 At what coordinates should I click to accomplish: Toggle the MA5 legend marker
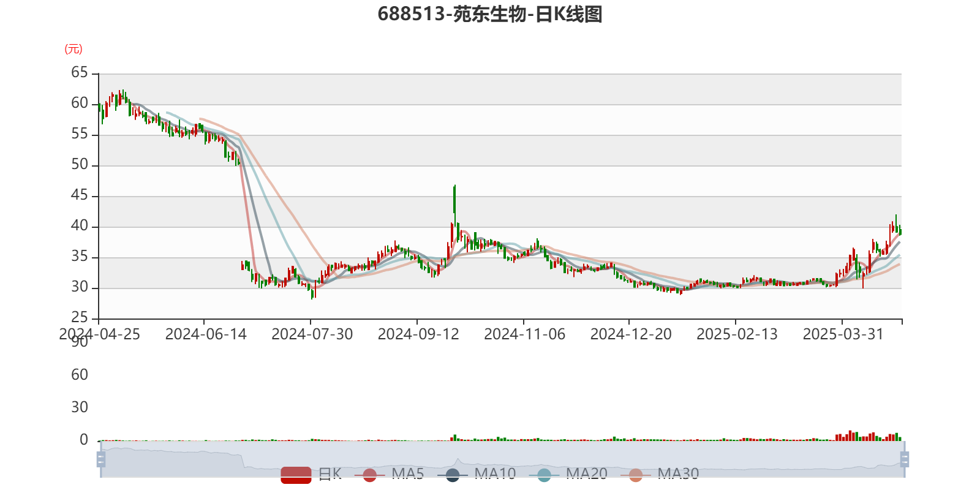(x=369, y=475)
